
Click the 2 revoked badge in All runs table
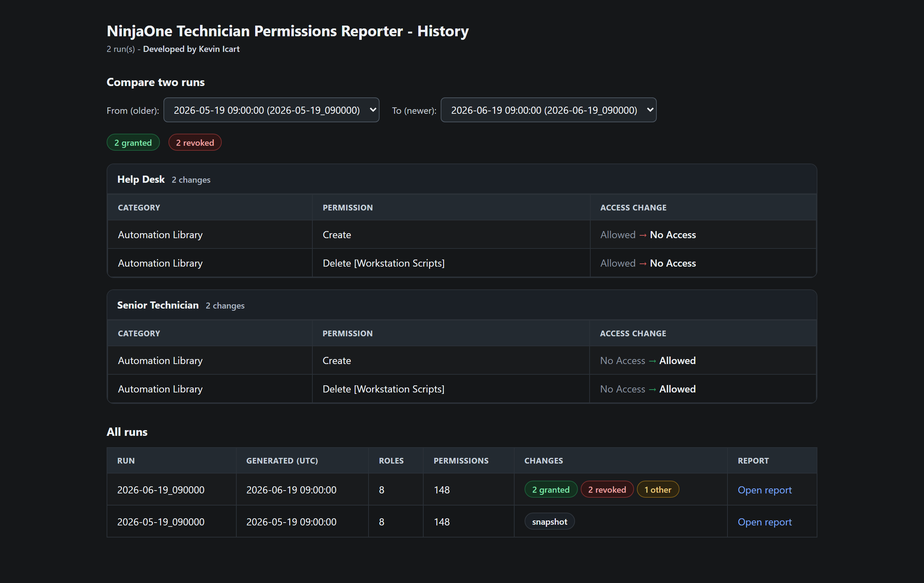click(607, 490)
